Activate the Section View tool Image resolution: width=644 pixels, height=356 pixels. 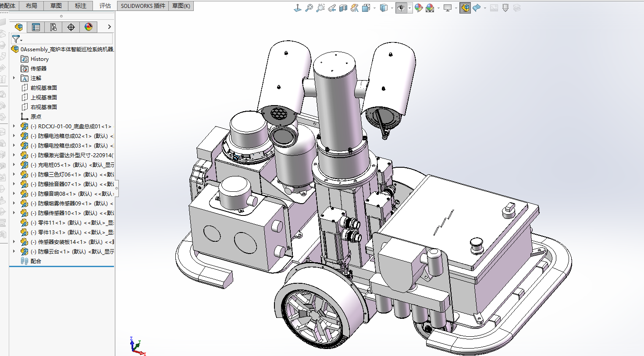click(x=343, y=8)
